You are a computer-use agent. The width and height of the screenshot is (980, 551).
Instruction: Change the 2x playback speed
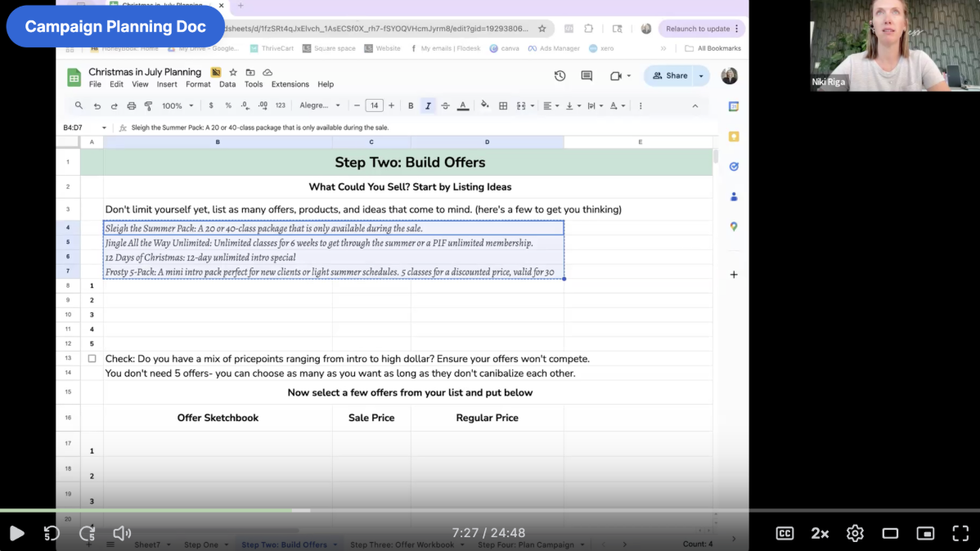click(x=820, y=533)
